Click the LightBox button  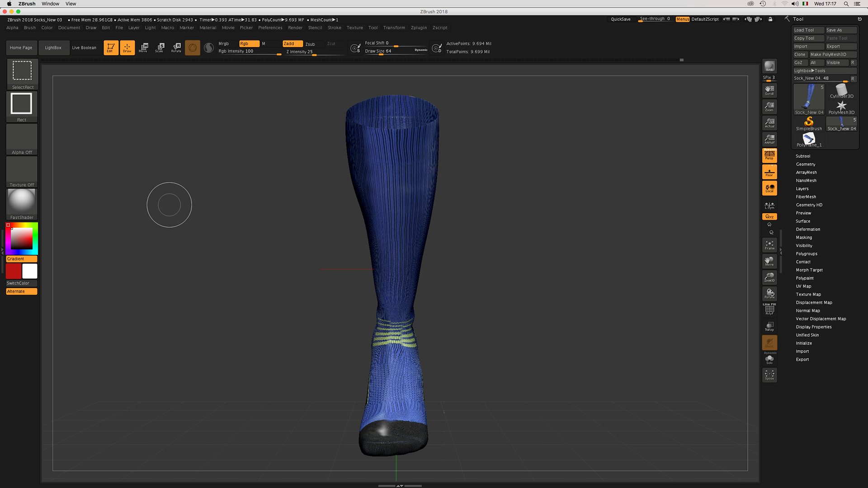point(53,47)
